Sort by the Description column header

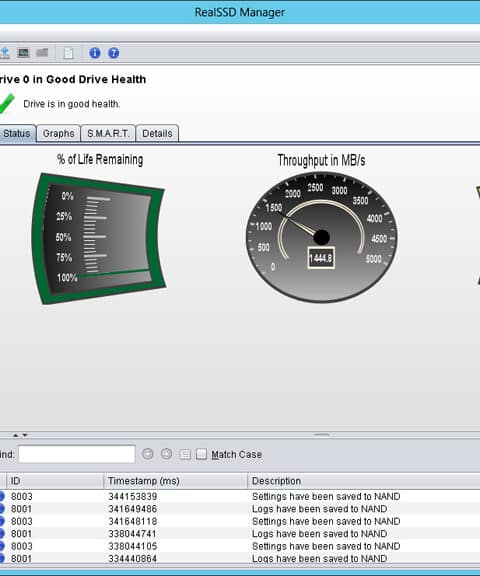click(x=364, y=481)
